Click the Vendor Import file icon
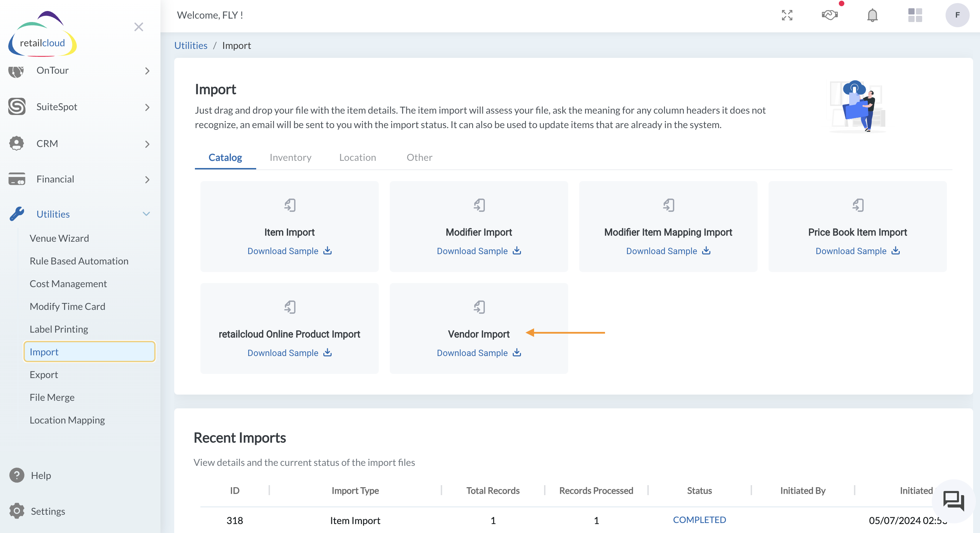This screenshot has width=980, height=533. [479, 307]
